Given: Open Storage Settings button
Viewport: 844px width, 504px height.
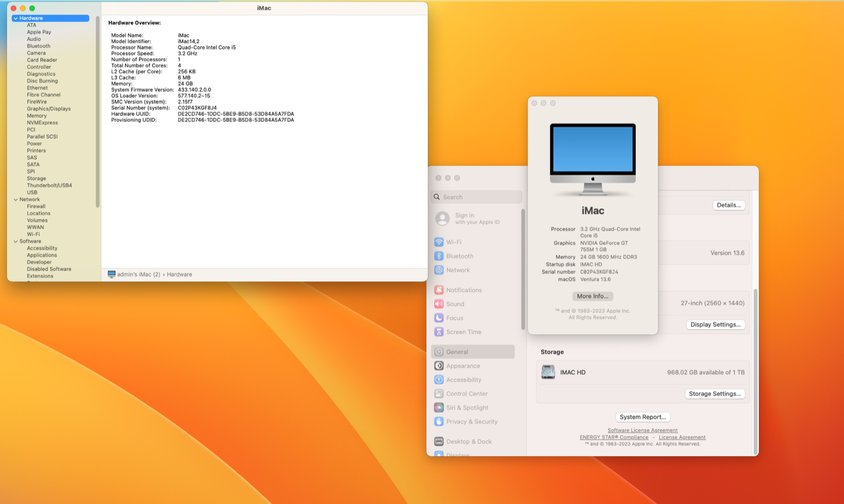Looking at the screenshot, I should coord(715,394).
